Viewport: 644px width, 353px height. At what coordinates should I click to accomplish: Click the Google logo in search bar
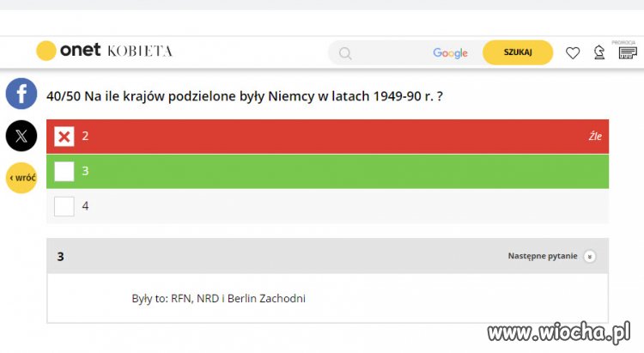(x=450, y=53)
